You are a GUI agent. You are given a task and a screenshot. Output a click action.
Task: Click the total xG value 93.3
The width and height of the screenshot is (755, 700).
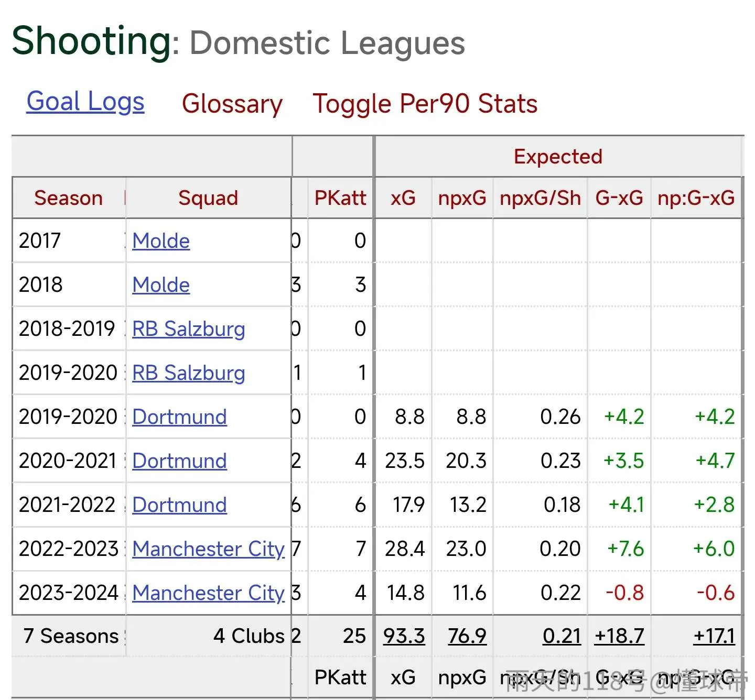point(404,636)
